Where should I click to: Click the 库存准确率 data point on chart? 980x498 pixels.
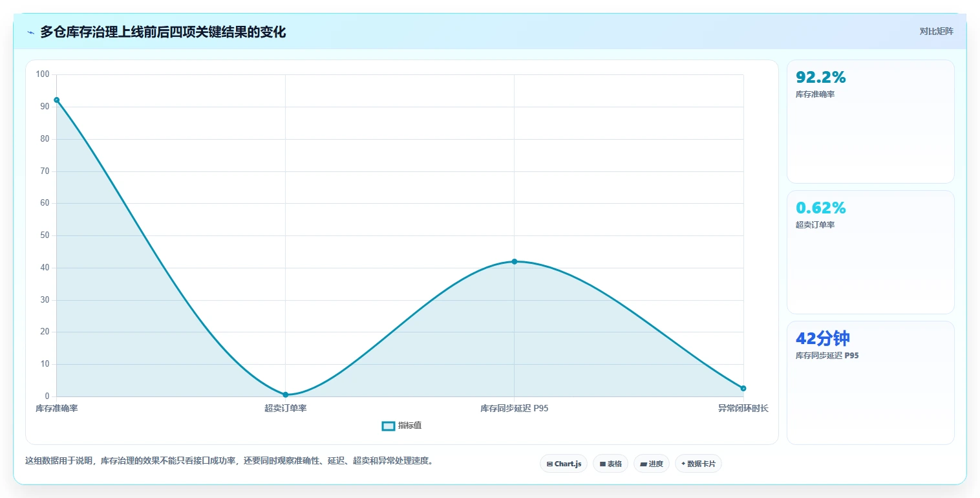[57, 100]
